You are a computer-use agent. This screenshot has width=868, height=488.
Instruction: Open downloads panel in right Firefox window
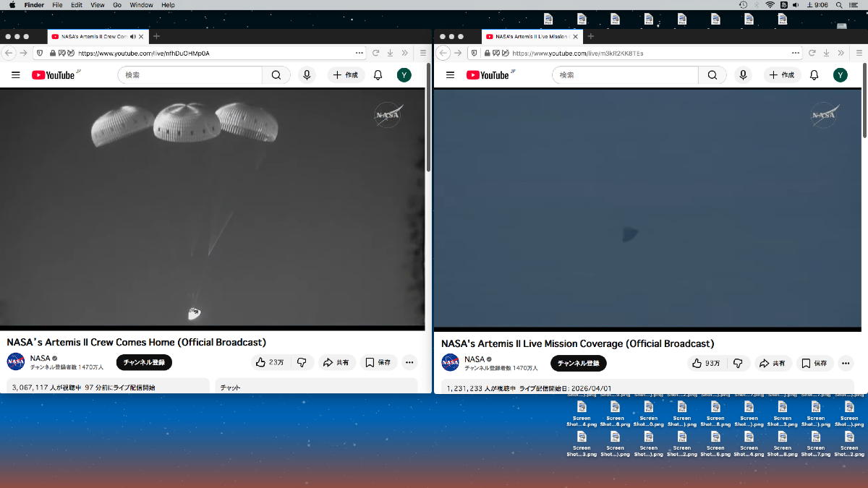826,53
